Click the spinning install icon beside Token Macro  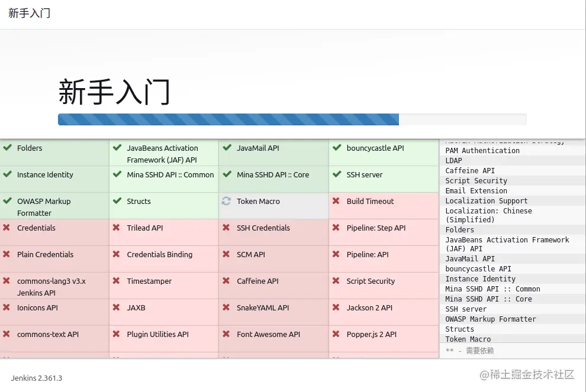(226, 201)
